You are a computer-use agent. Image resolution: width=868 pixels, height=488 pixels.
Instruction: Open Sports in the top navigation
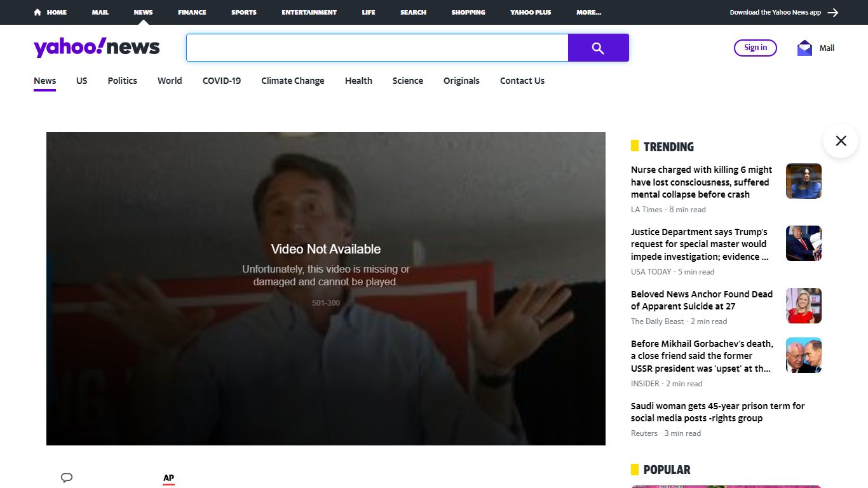click(x=244, y=12)
